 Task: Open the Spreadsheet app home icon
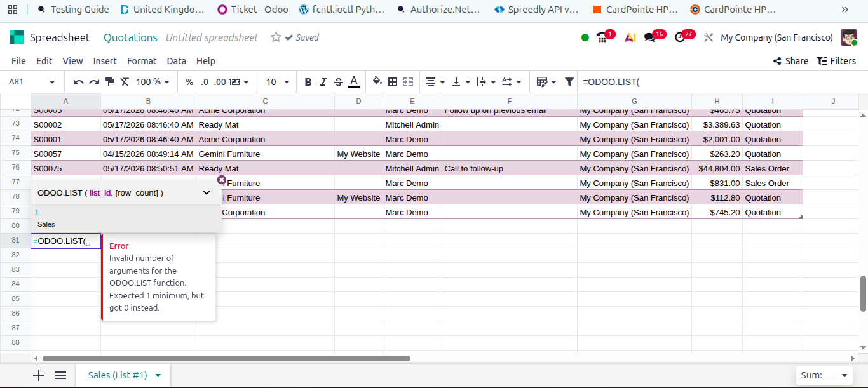pyautogui.click(x=16, y=37)
